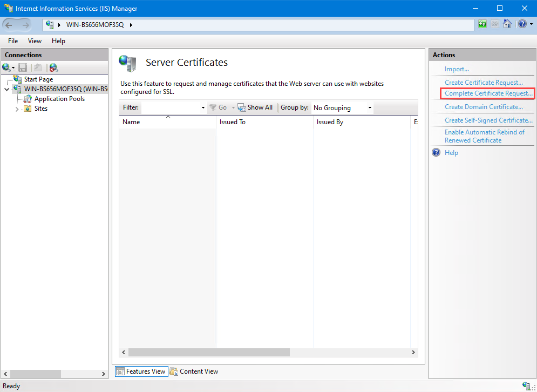Open the dropdown arrow next to Go

(233, 107)
